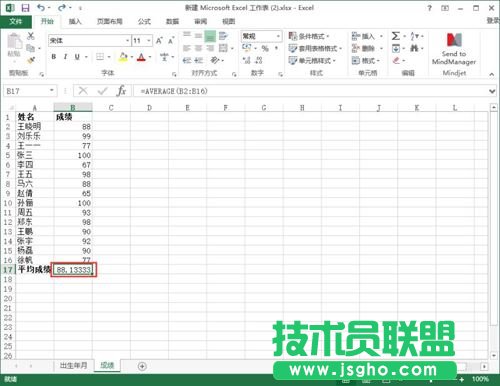The image size is (500, 386).
Task: Click the Wrap Text icon
Action: (223, 36)
